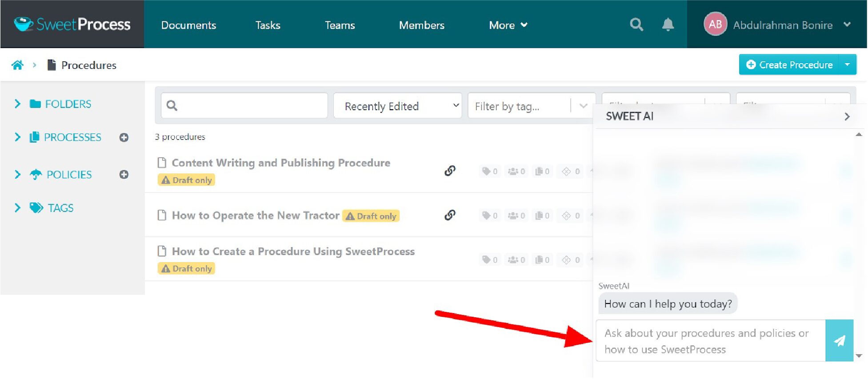Click the Create Procedure button

[789, 65]
